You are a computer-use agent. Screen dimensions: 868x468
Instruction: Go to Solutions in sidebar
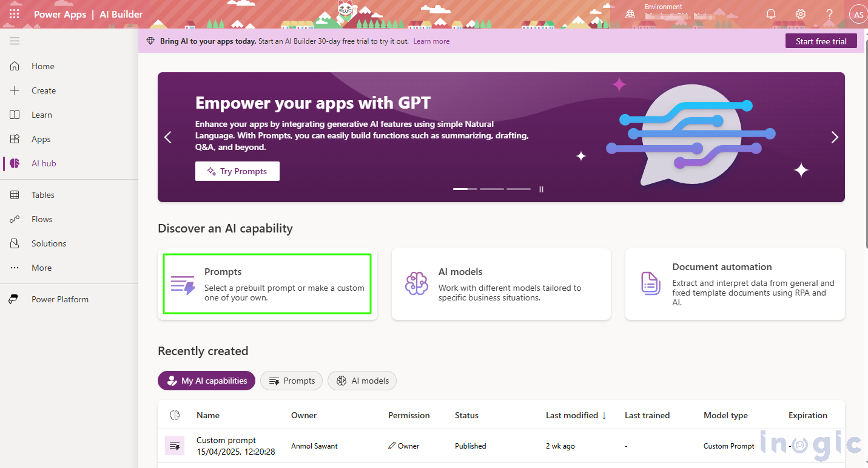click(x=69, y=243)
